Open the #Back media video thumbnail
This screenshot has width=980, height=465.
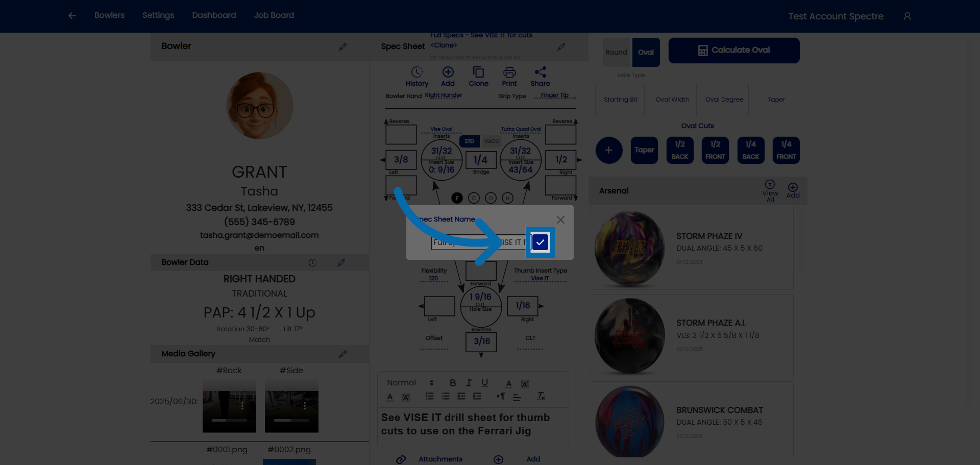tap(229, 406)
